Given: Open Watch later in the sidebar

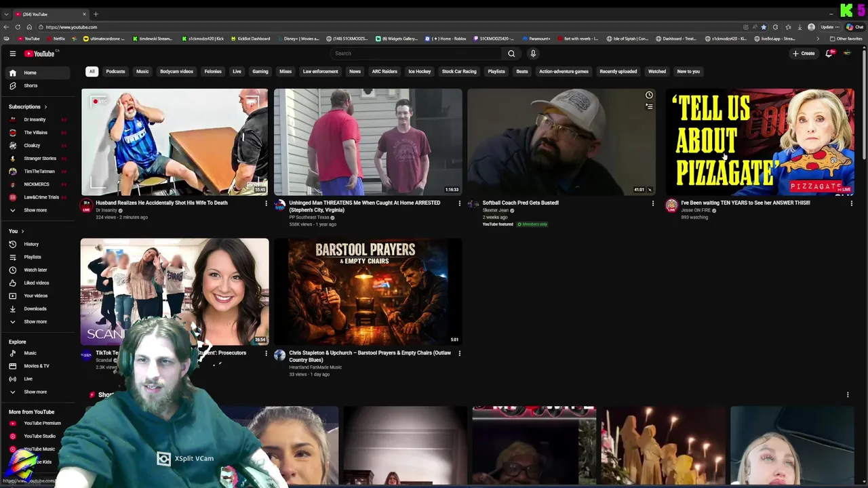Looking at the screenshot, I should point(39,270).
